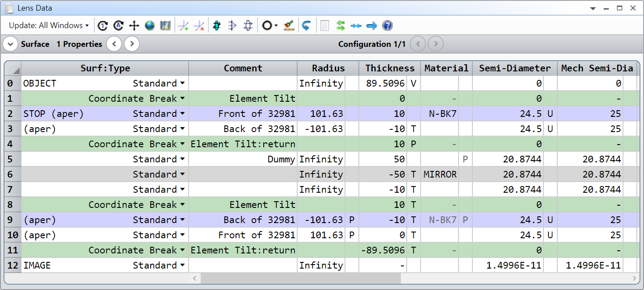644x290 pixels.
Task: Open Coordinate Break type dropdown on surface 11
Action: (182, 250)
